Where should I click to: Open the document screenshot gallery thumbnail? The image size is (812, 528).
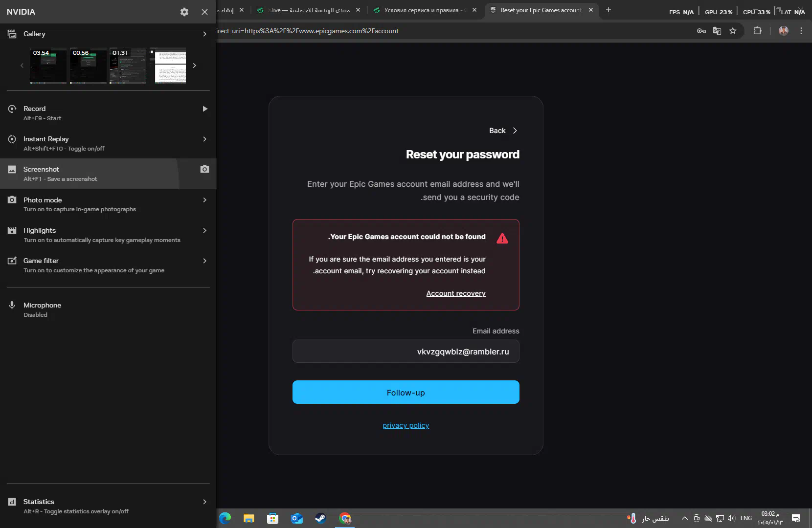coord(168,66)
